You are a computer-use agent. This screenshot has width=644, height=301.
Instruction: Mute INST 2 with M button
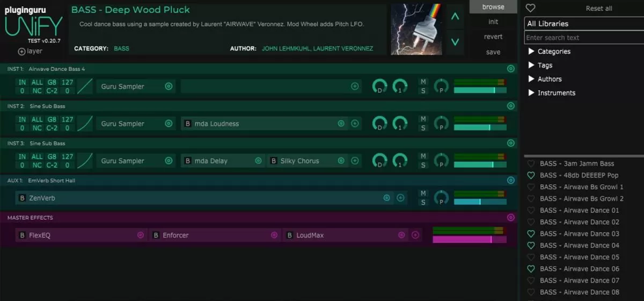[x=423, y=119]
